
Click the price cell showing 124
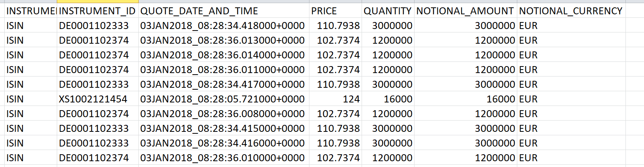[x=335, y=99]
